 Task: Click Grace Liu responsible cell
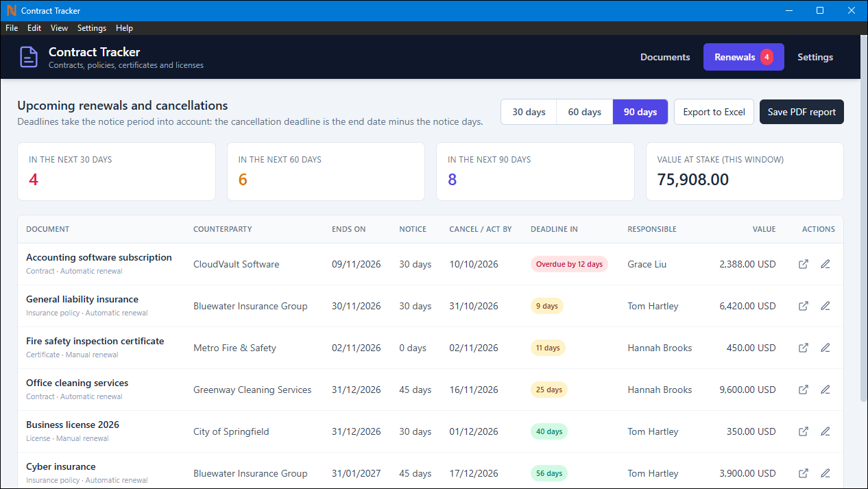(647, 264)
